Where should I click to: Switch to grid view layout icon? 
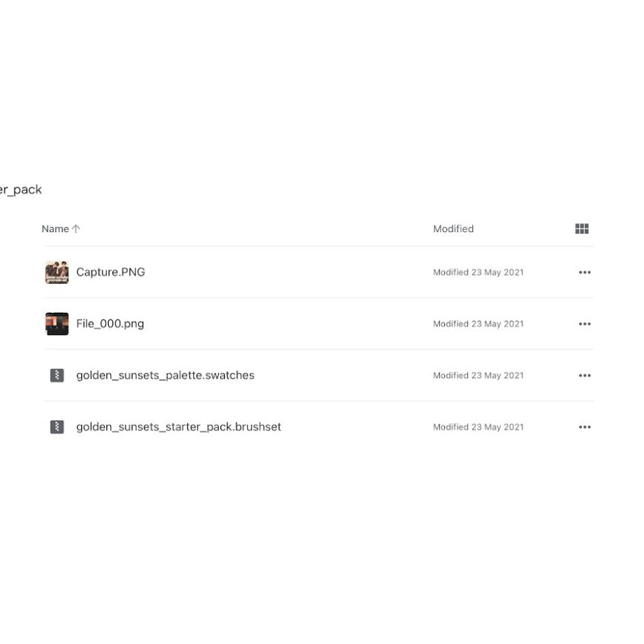coord(582,229)
